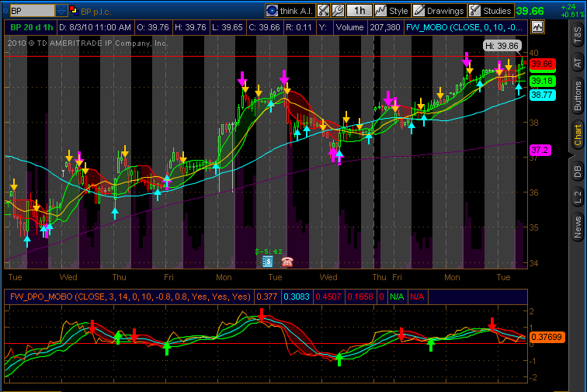
Task: Open the DB side tab
Action: coord(578,172)
